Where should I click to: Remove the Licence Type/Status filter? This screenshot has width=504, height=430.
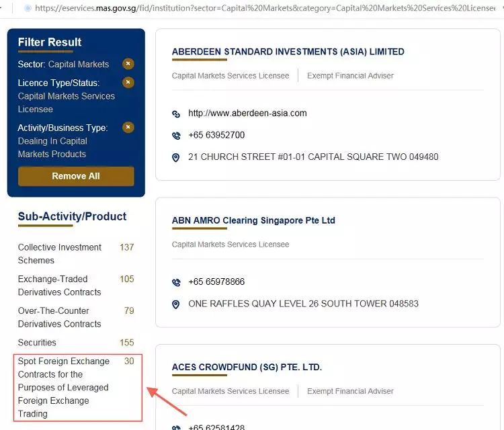(128, 83)
